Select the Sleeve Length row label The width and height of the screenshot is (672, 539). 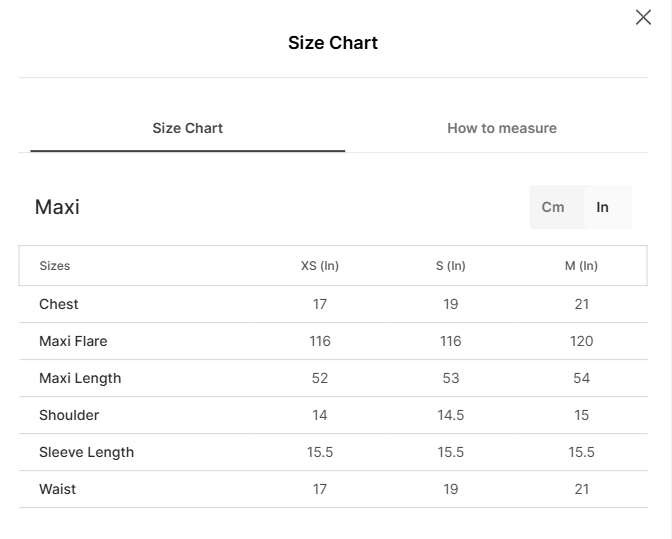coord(87,452)
